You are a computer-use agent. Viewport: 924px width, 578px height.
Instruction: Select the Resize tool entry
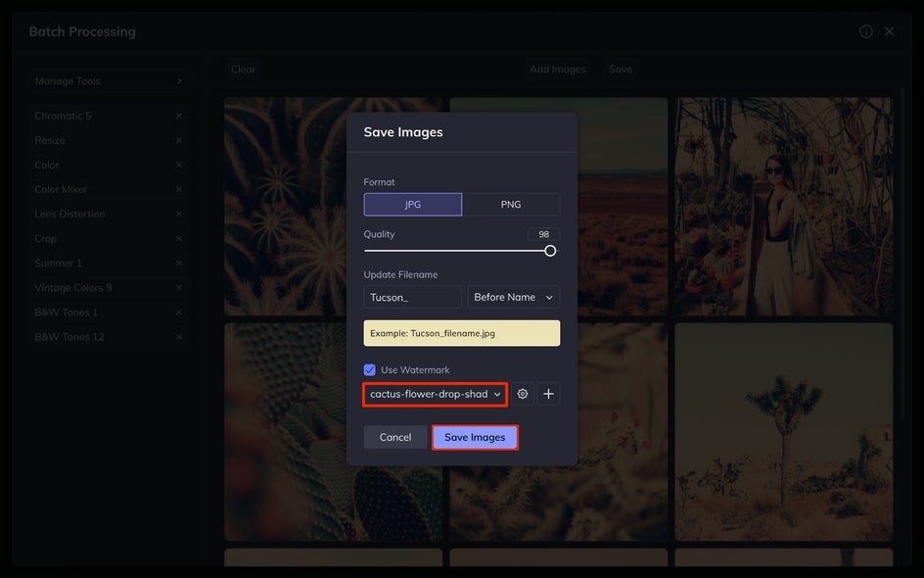(x=109, y=140)
